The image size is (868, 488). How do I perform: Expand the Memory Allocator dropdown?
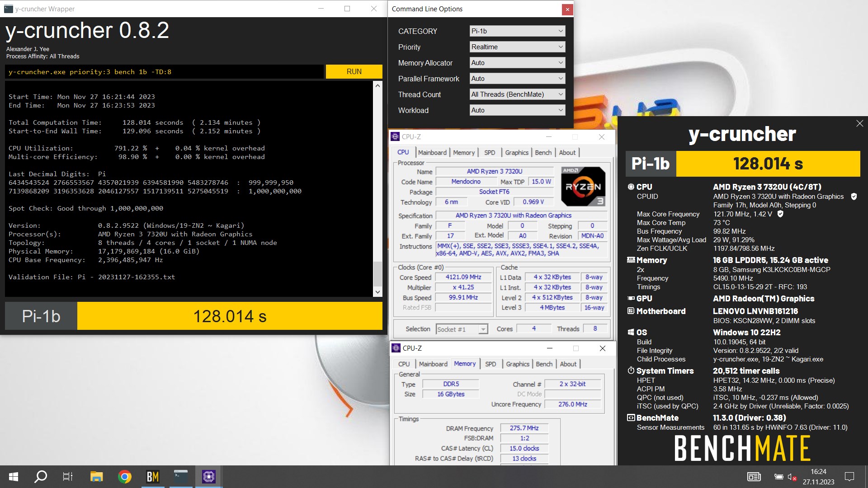[x=517, y=63]
